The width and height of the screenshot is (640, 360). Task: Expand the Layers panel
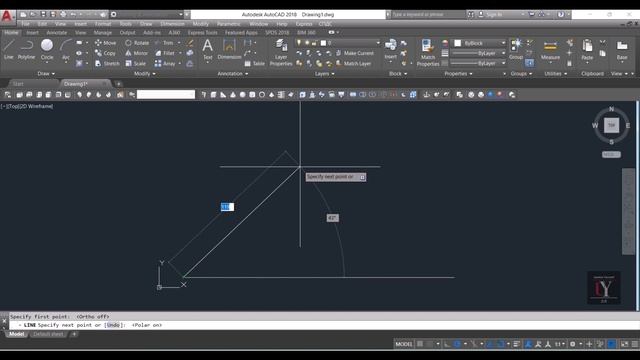325,74
